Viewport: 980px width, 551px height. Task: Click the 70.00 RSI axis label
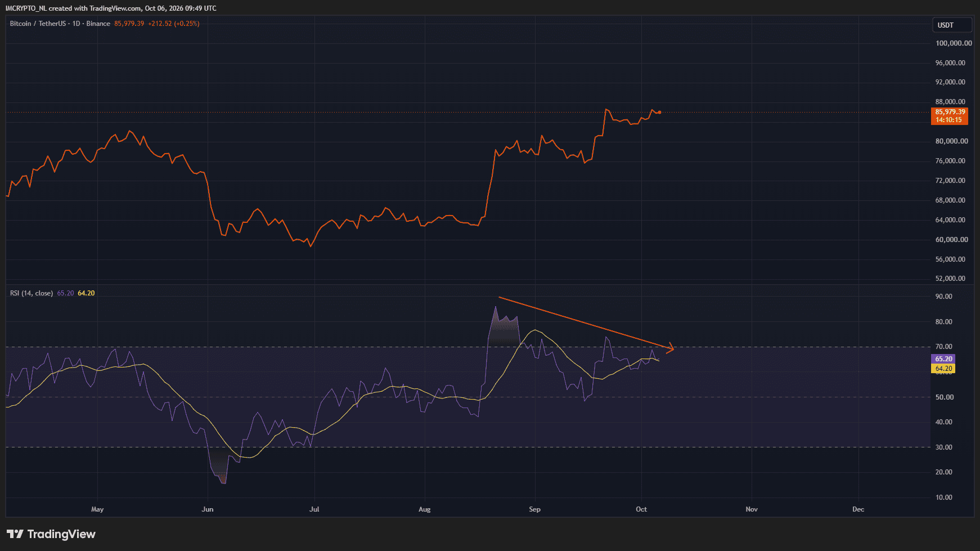coord(944,347)
